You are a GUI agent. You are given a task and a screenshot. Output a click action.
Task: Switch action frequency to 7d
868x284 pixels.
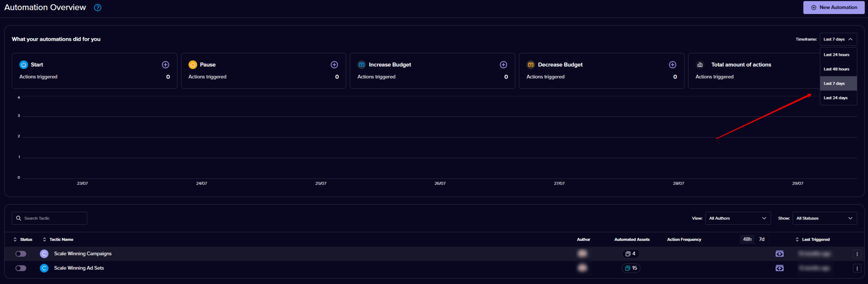762,239
